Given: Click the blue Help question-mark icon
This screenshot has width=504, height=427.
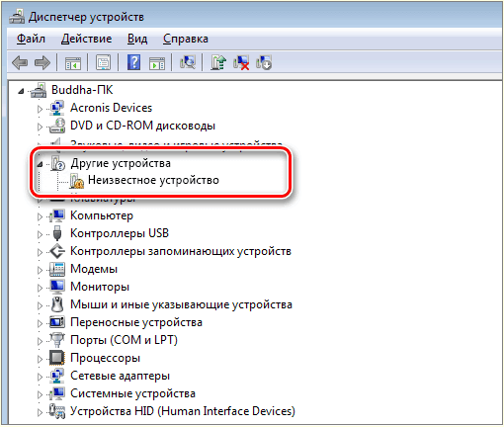Looking at the screenshot, I should coord(133,62).
